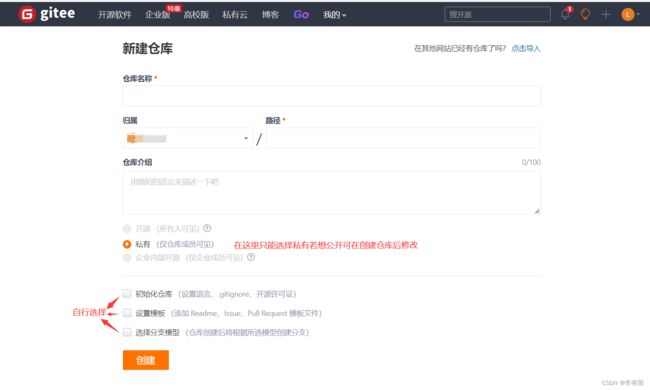Focus the 路径 path input field

coord(403,138)
